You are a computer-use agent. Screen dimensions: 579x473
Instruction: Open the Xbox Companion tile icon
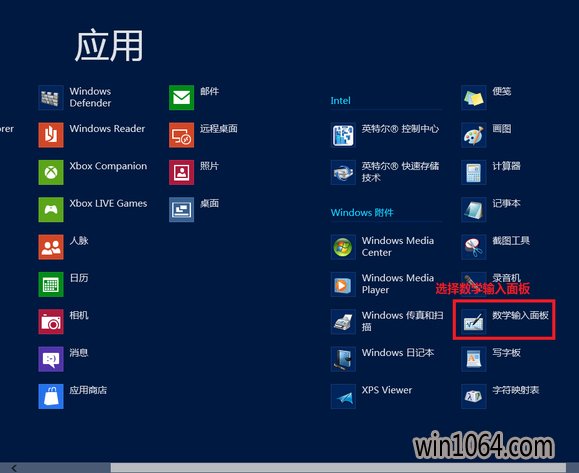point(51,172)
